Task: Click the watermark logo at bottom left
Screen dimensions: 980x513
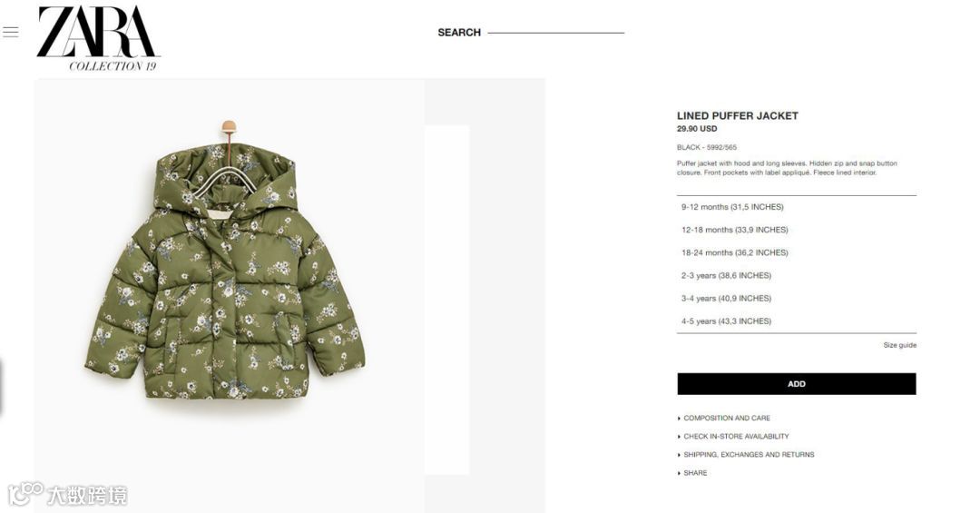Action: tap(67, 495)
